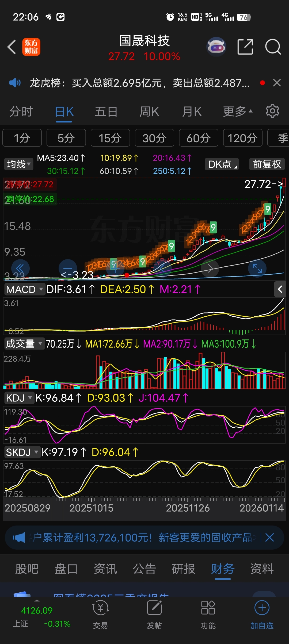Tap the 27.72-> latest price marker

264,184
